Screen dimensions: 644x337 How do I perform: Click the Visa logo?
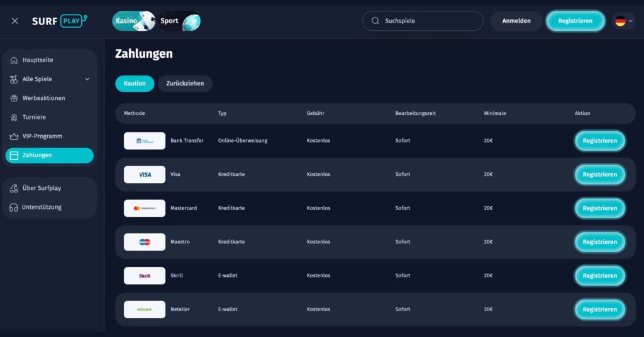(x=145, y=174)
